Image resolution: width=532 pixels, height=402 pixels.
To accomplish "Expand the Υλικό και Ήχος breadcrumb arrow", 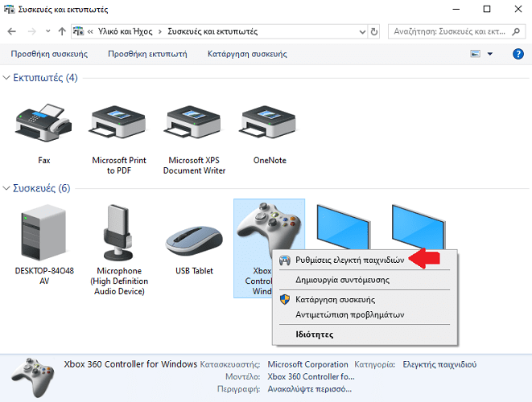I will point(160,32).
